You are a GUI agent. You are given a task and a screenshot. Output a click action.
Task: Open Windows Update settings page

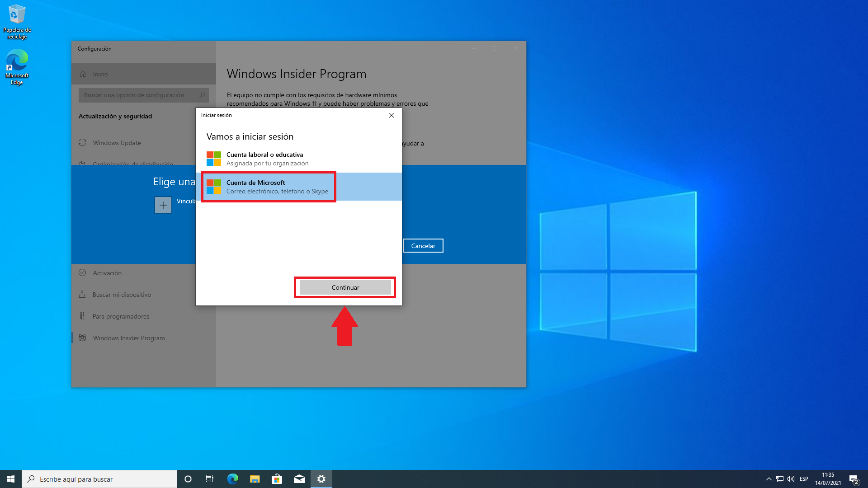117,143
